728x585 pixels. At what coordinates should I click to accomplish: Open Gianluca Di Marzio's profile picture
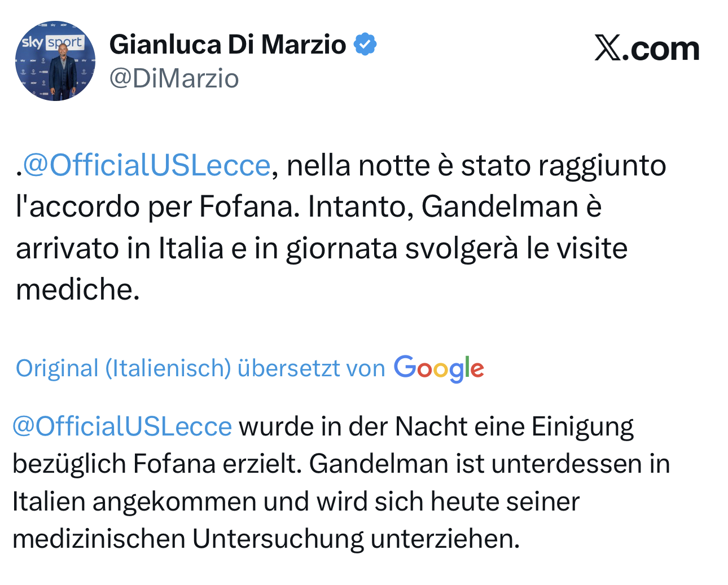(55, 61)
